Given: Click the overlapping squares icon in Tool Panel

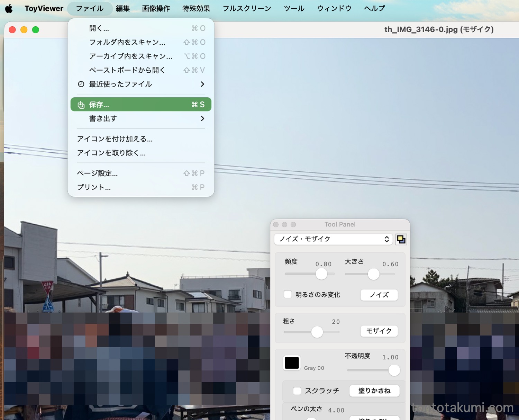Looking at the screenshot, I should click(401, 239).
